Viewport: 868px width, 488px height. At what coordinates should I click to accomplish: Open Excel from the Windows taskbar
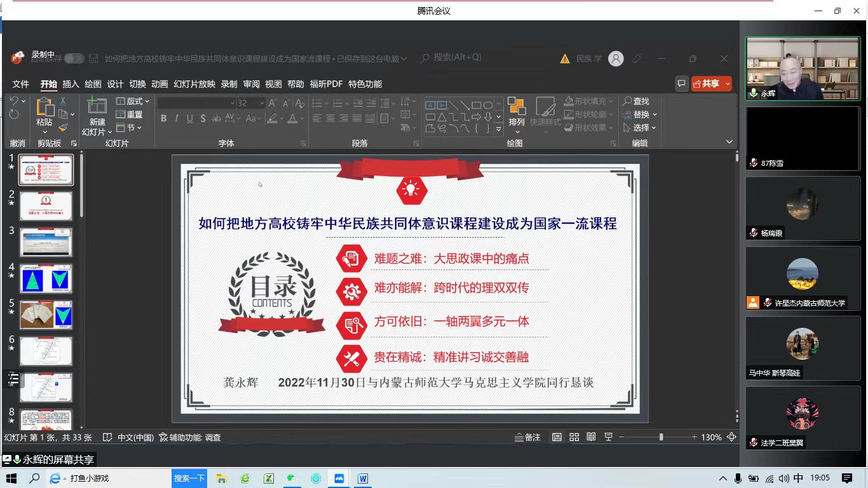[269, 478]
